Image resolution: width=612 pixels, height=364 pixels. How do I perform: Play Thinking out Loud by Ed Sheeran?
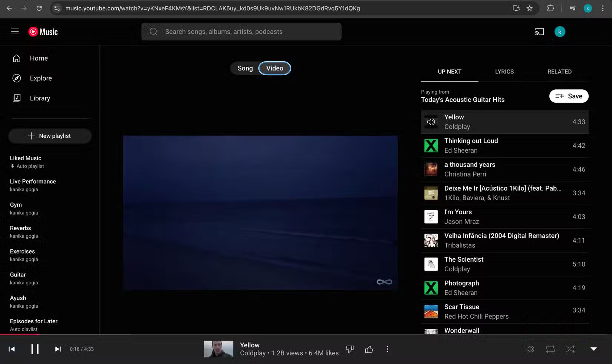pos(482,145)
